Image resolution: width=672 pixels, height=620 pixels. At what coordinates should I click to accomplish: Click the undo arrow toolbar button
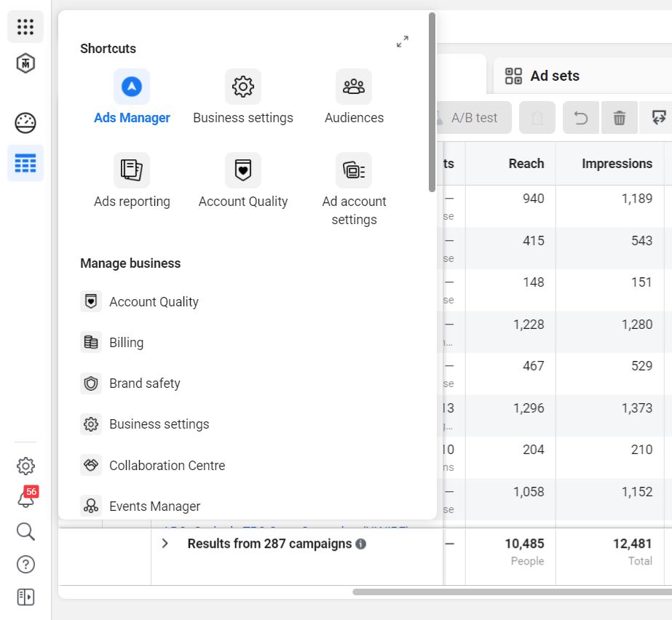581,117
